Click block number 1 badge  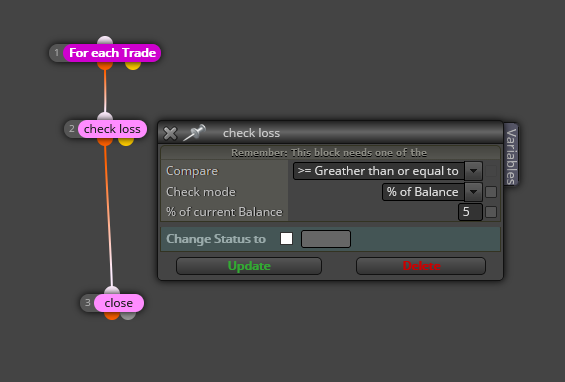[57, 53]
